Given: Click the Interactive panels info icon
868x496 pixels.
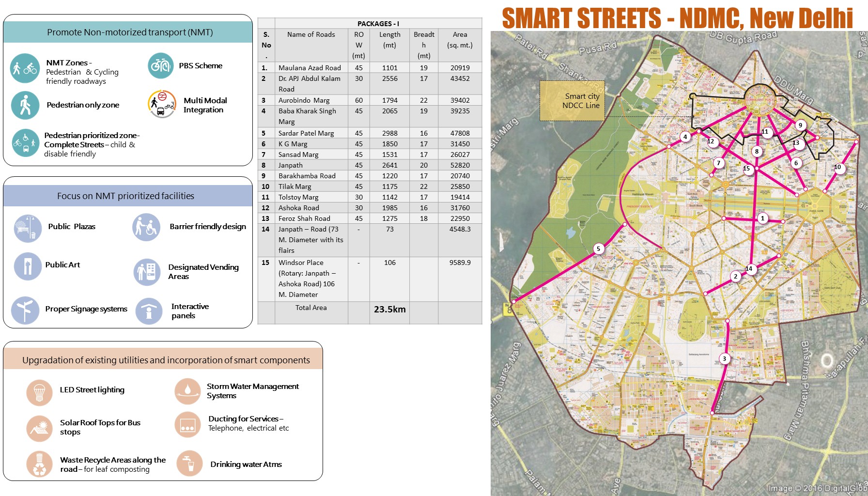Looking at the screenshot, I should [x=149, y=311].
